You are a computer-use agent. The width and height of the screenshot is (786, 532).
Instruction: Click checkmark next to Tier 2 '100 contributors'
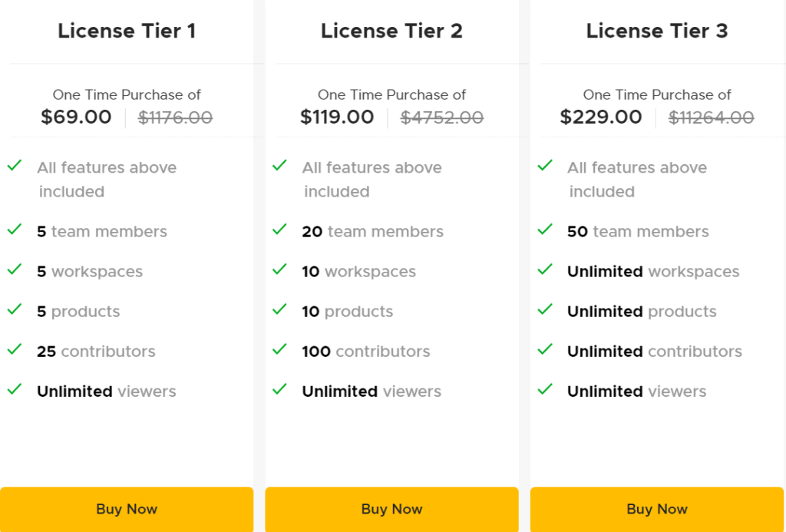(279, 349)
